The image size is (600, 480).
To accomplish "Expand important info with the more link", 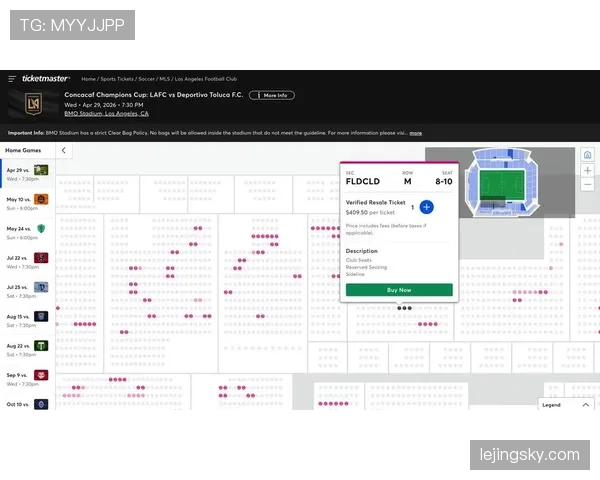I will click(x=416, y=133).
